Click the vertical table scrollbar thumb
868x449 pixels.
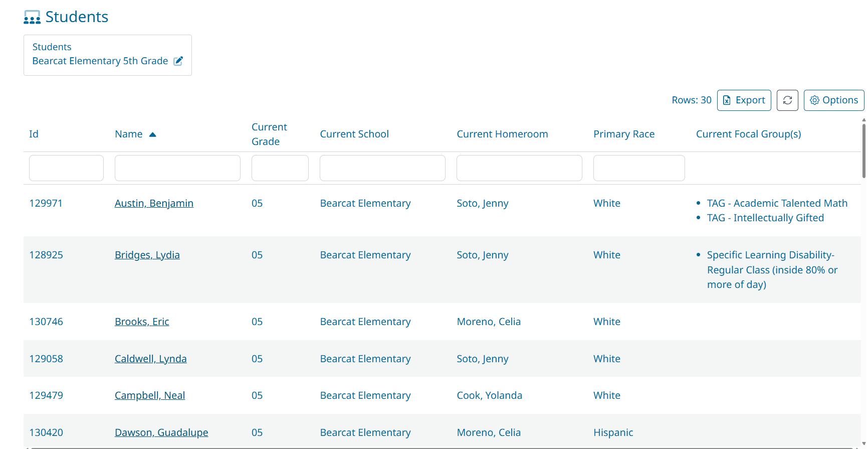coord(863,151)
